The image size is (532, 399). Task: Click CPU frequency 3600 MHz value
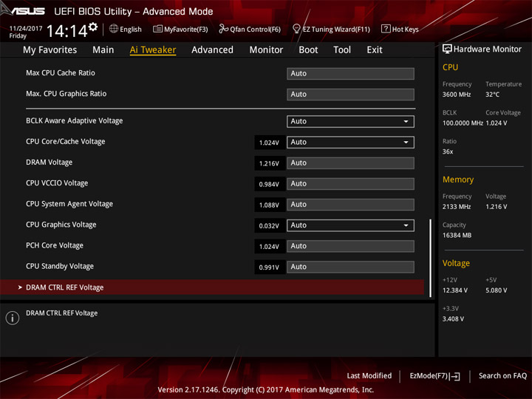(x=457, y=95)
